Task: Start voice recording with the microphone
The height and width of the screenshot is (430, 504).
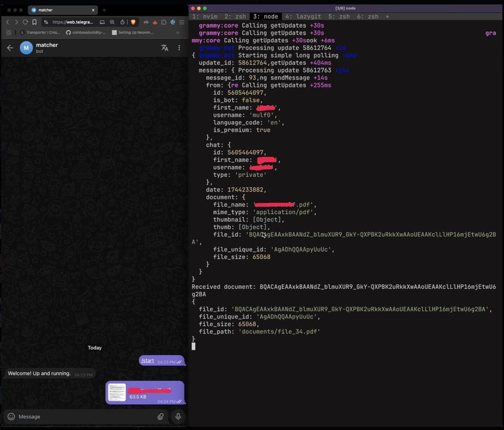Action: pyautogui.click(x=178, y=417)
